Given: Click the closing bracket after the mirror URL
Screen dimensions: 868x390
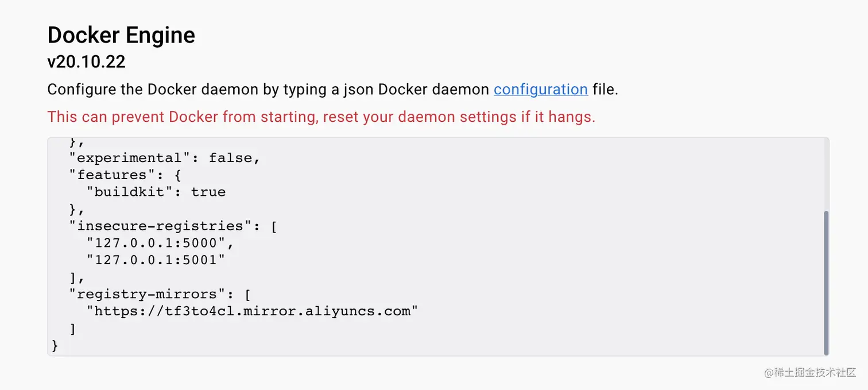Looking at the screenshot, I should (x=73, y=329).
